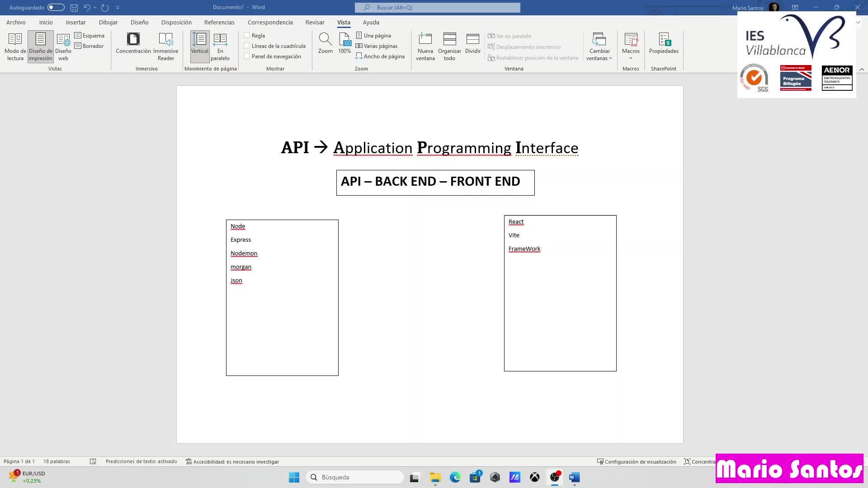Enable the Regla checkbox
The image size is (868, 488).
pyautogui.click(x=247, y=35)
